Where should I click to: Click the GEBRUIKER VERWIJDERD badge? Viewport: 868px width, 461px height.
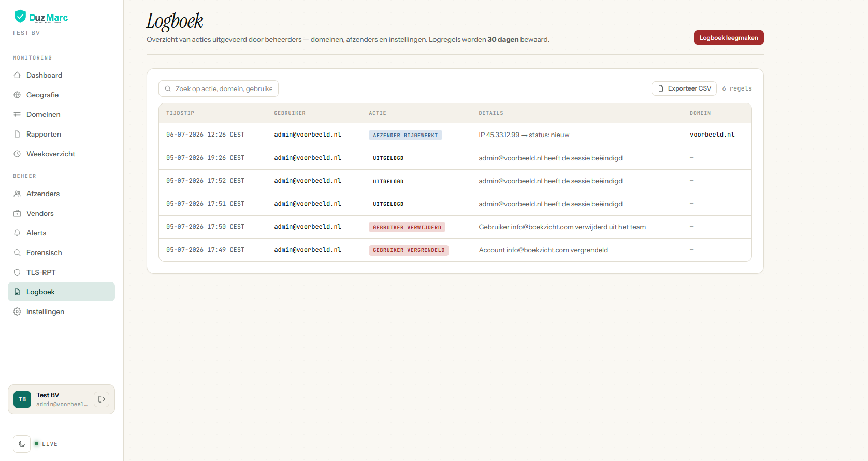click(407, 227)
